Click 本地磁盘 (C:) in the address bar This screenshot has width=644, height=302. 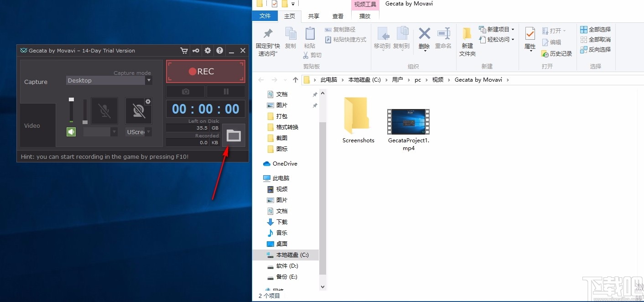364,80
